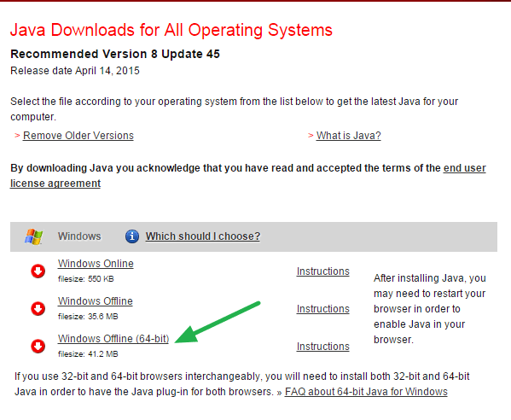The width and height of the screenshot is (511, 420).
Task: Click the red download icon beside Windows Offline 35.6 MB
Action: [38, 308]
